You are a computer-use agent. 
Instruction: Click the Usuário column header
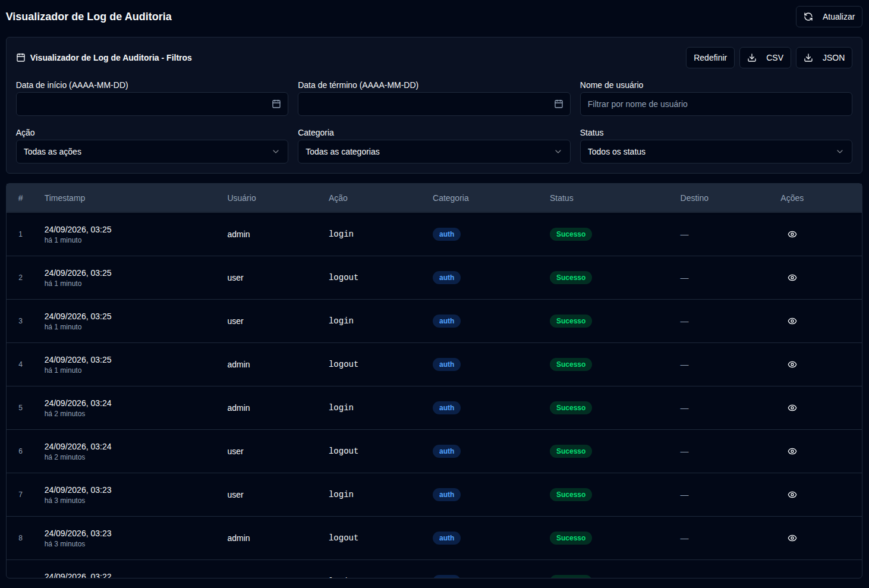[241, 198]
